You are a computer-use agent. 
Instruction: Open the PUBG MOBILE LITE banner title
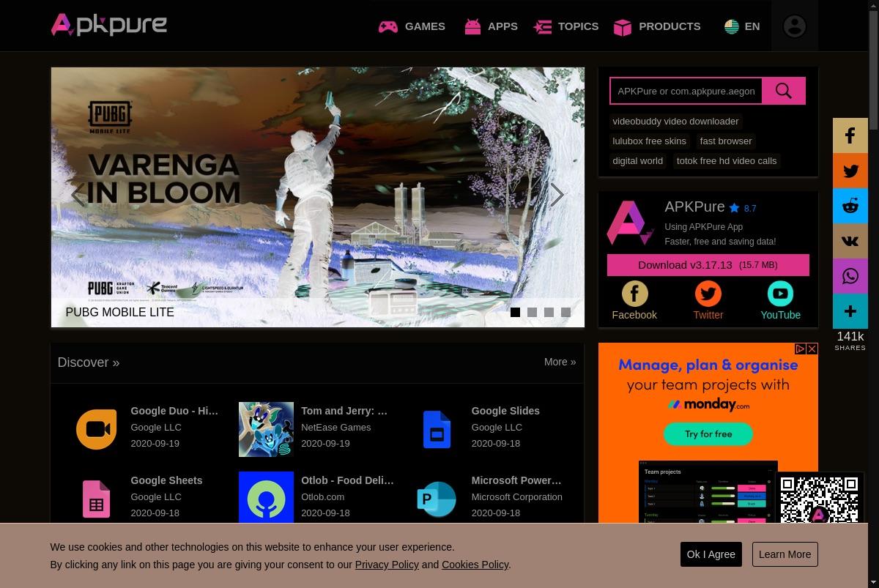tap(119, 312)
